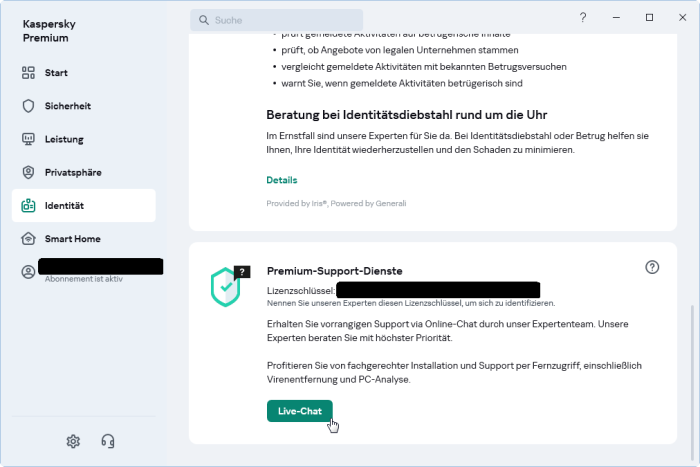Select Privatsphäre in the sidebar

(x=83, y=172)
